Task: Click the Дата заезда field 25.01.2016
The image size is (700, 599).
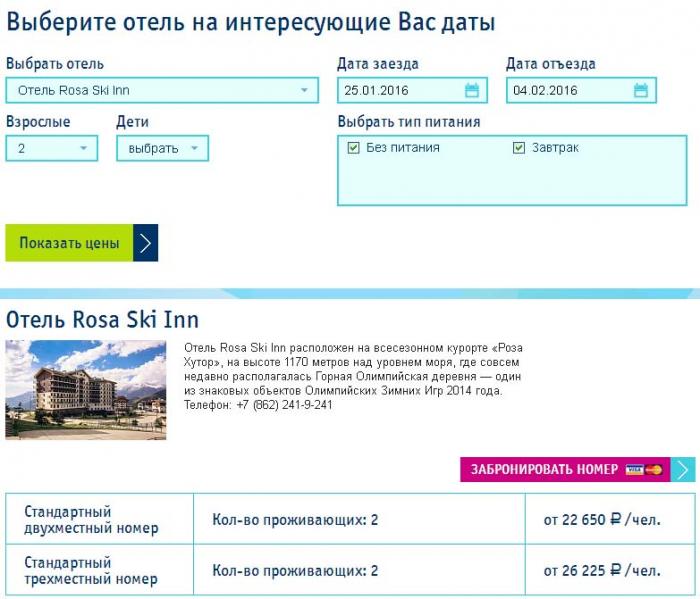Action: pyautogui.click(x=412, y=90)
